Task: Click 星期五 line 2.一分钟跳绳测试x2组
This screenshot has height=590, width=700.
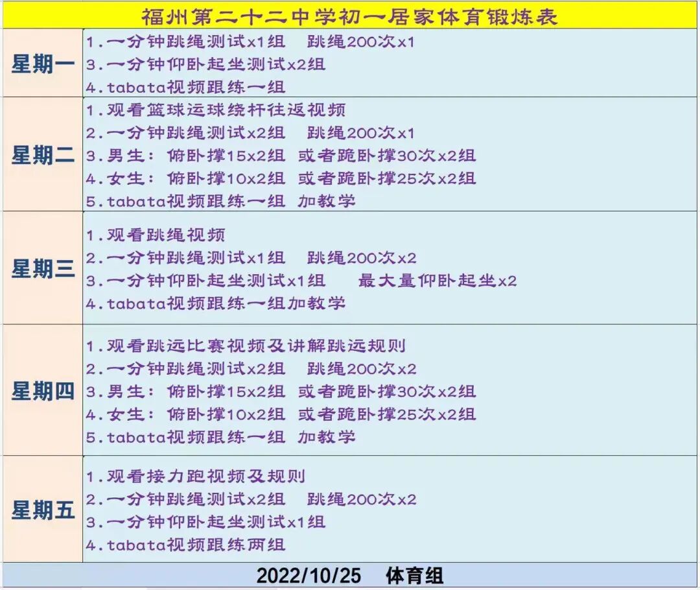Action: 186,499
